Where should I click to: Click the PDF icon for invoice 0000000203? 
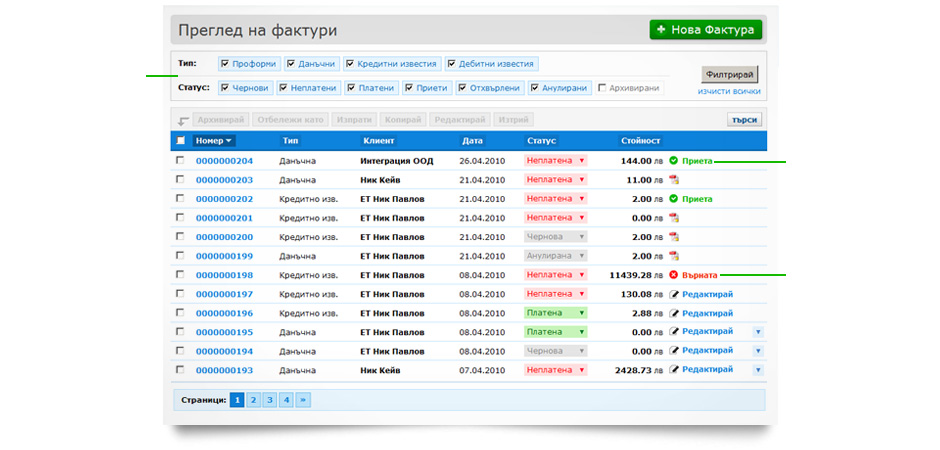click(674, 180)
